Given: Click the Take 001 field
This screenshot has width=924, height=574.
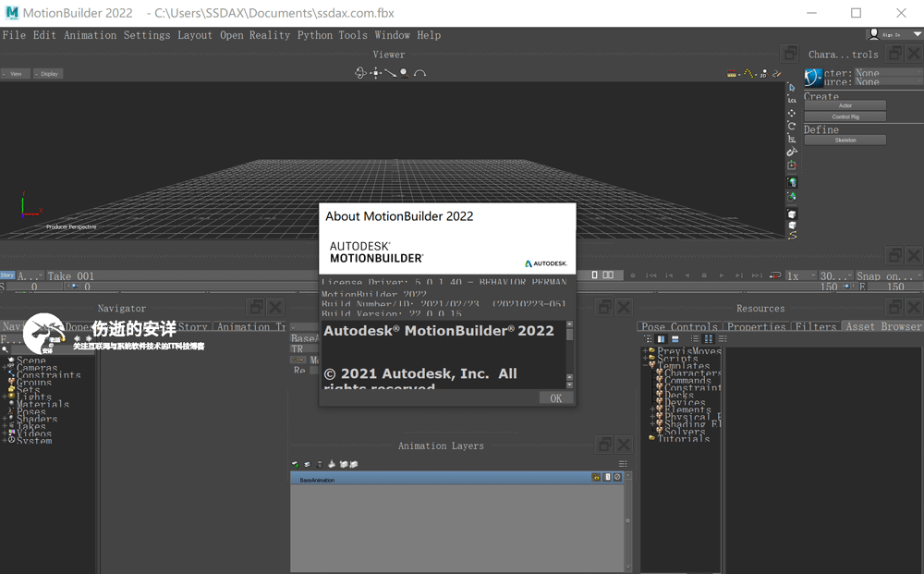Looking at the screenshot, I should [181, 275].
